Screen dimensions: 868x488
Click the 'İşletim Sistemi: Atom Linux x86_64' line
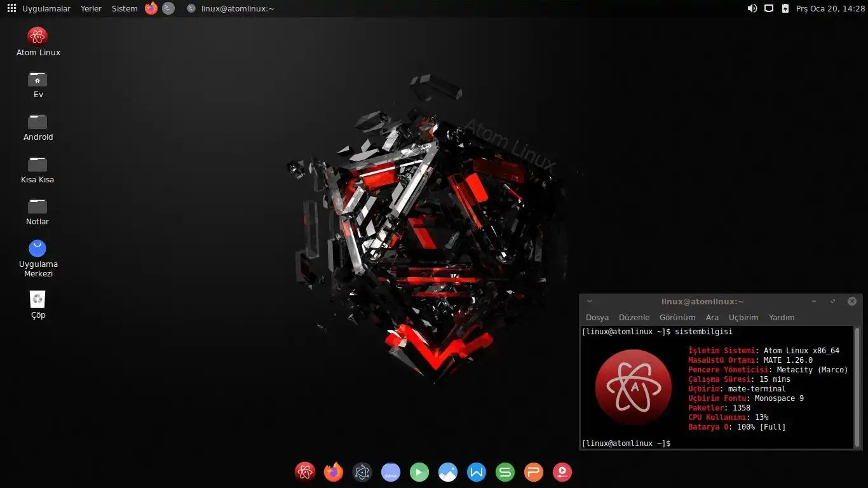tap(764, 351)
